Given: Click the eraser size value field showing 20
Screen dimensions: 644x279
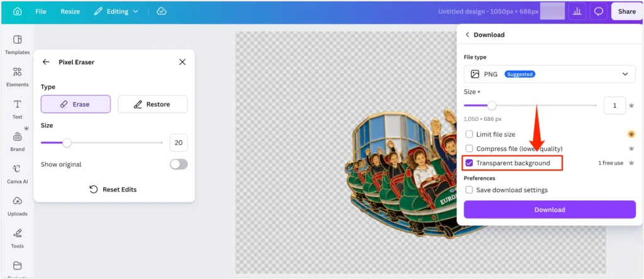Looking at the screenshot, I should click(179, 143).
